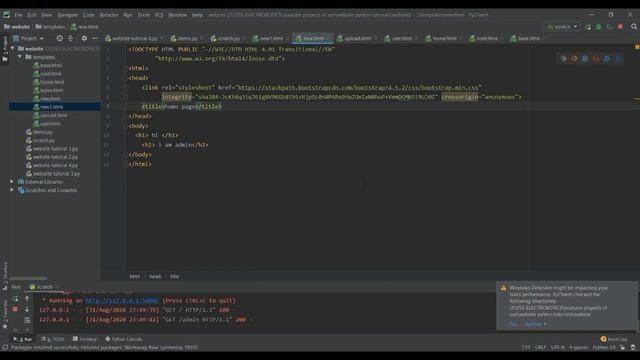The height and width of the screenshot is (360, 640).
Task: Open the Project view dropdown
Action: [28, 38]
